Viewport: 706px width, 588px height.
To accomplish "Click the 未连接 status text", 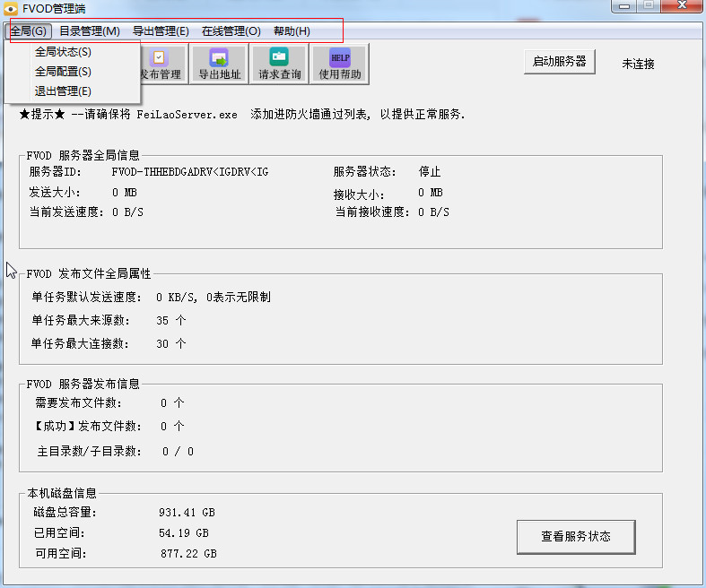I will tap(638, 64).
